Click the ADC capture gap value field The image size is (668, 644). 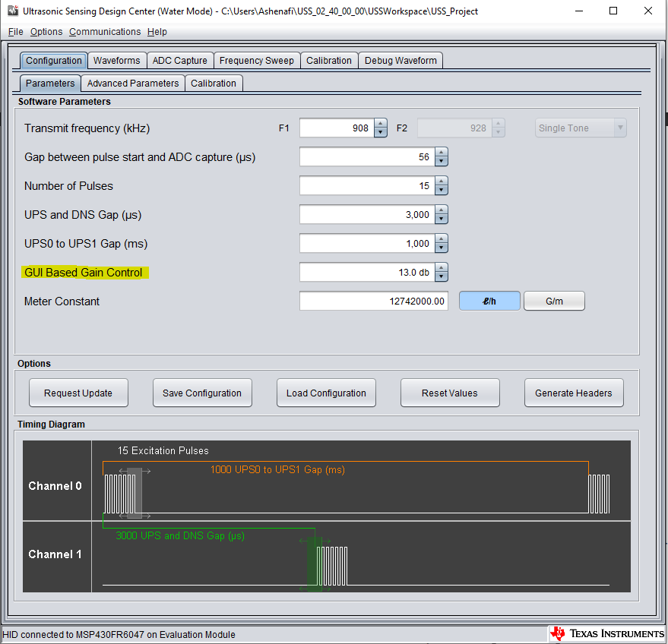(x=367, y=157)
